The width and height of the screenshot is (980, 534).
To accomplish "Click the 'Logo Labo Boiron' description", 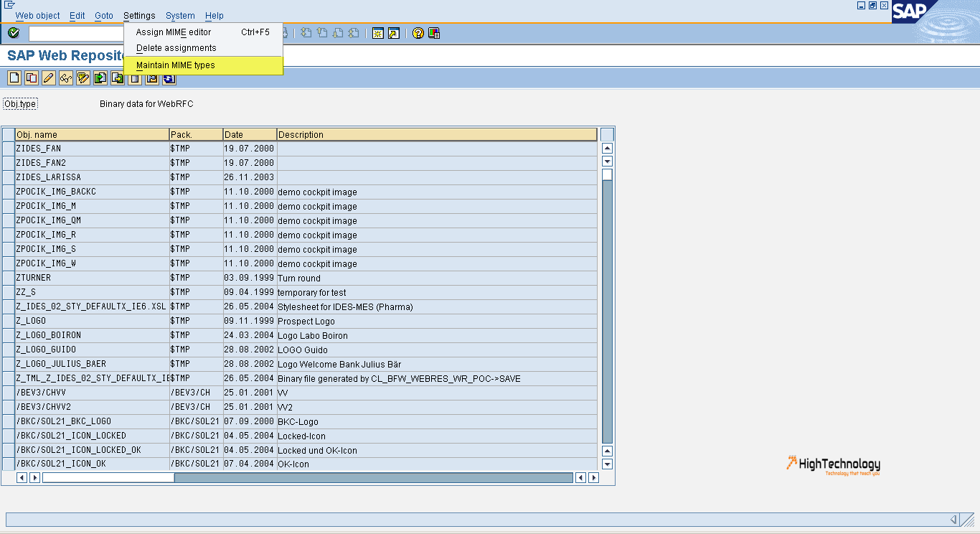I will [x=313, y=336].
